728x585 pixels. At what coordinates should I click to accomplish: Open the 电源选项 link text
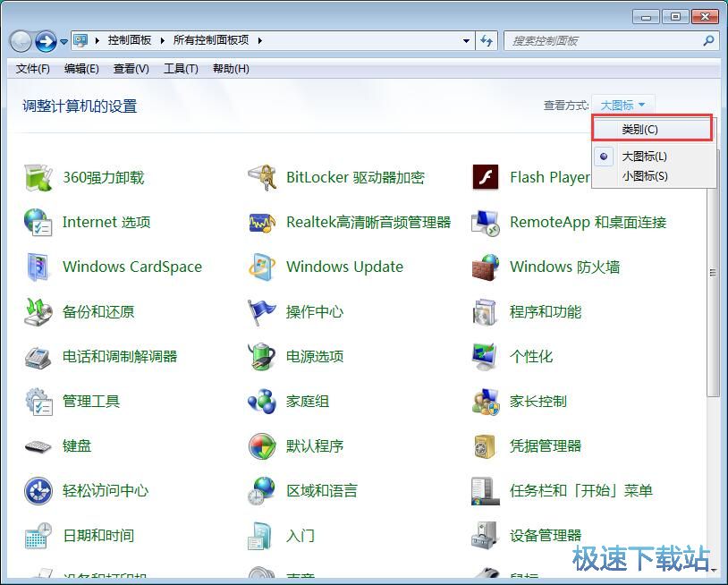(315, 357)
